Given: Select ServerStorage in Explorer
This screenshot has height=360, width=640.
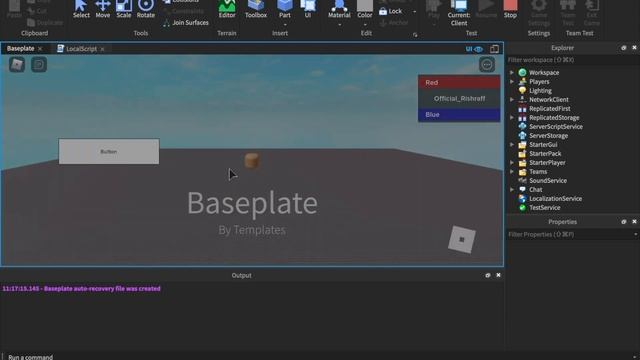Looking at the screenshot, I should pyautogui.click(x=548, y=136).
